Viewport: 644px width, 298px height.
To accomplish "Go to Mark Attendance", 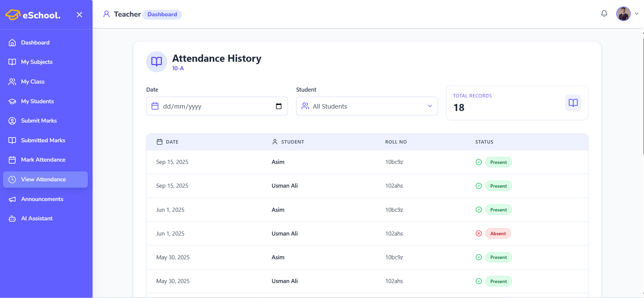I will (x=45, y=160).
